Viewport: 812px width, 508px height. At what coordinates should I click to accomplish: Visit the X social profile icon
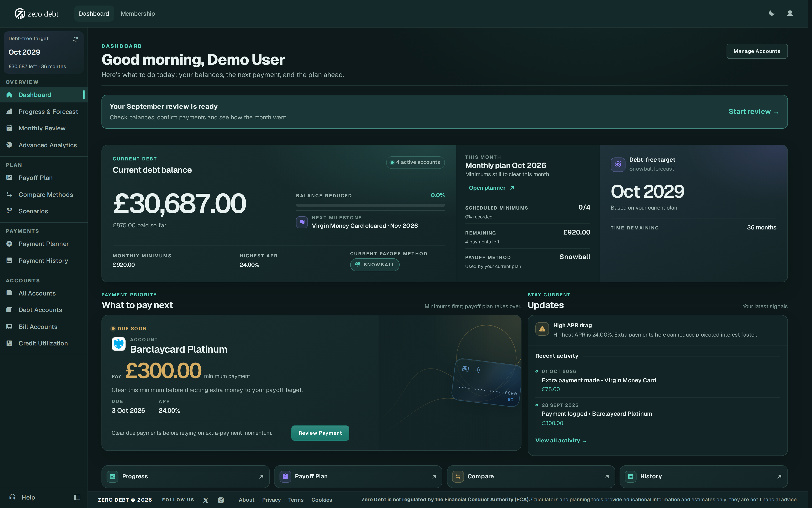click(x=206, y=500)
